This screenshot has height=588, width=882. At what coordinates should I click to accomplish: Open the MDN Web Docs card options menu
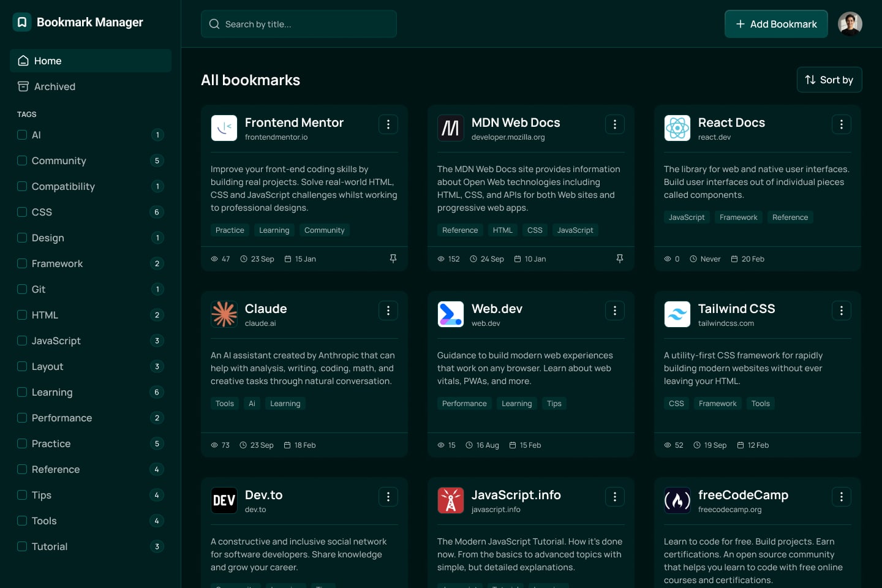click(615, 124)
